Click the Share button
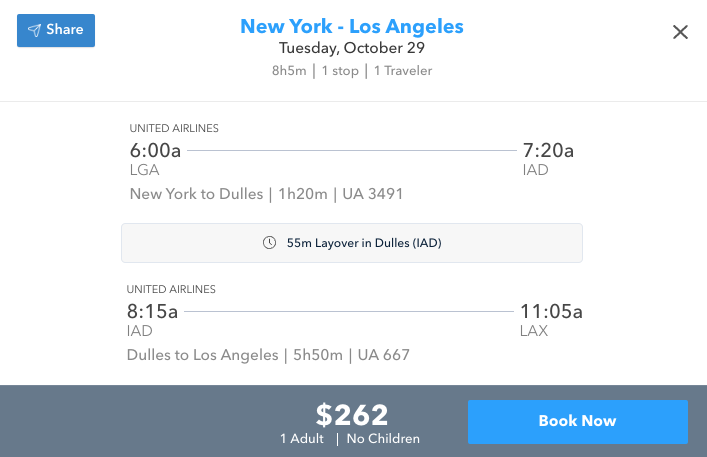The image size is (707, 457). pyautogui.click(x=56, y=30)
